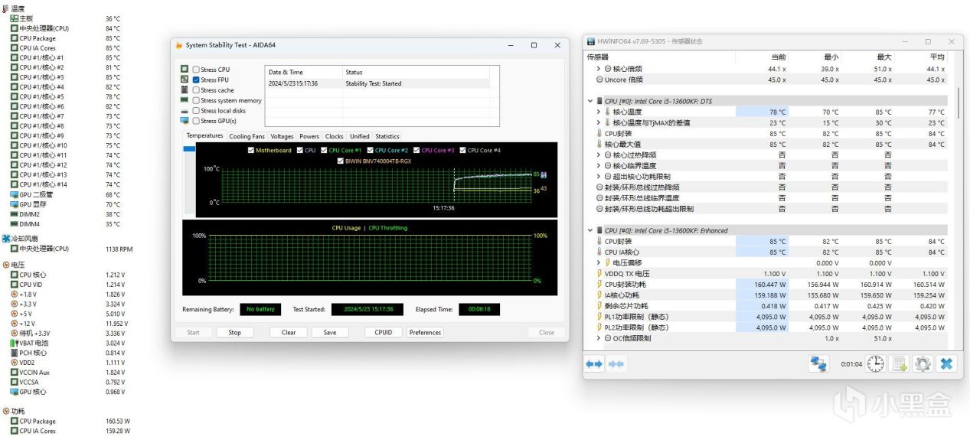Toggle the Motherboard graph checkbox
The height and width of the screenshot is (446, 980).
(251, 150)
